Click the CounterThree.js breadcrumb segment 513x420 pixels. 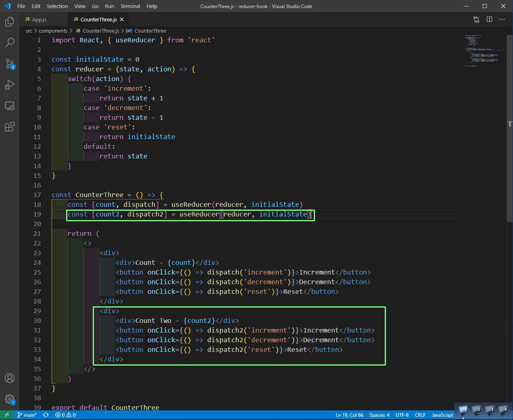(98, 31)
